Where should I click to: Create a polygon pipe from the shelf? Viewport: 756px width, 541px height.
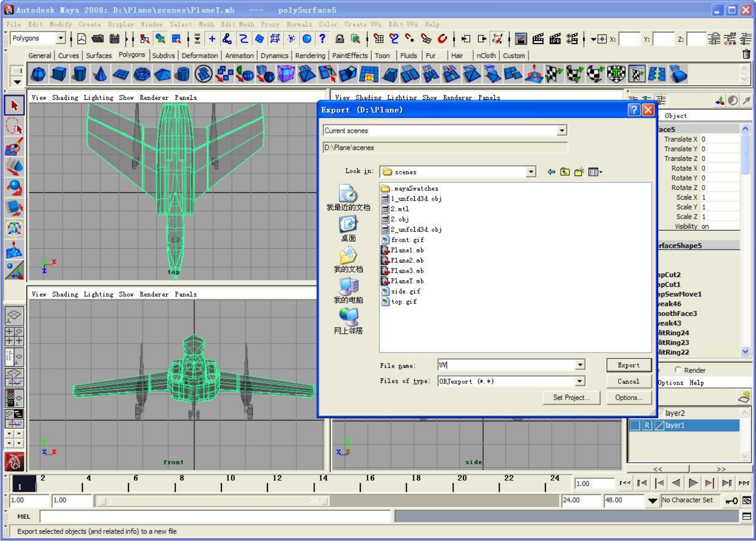click(183, 74)
